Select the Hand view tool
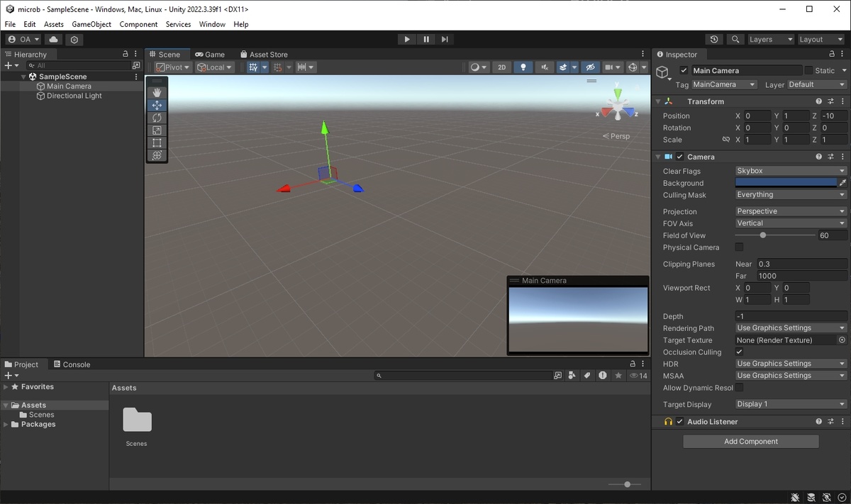The width and height of the screenshot is (851, 504). (157, 92)
